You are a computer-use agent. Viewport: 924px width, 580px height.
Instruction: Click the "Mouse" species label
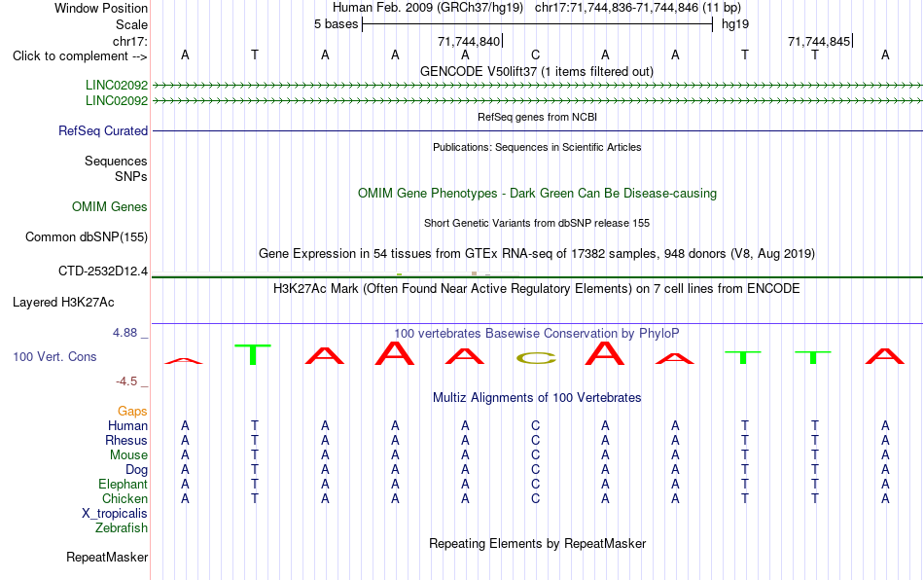click(x=128, y=455)
